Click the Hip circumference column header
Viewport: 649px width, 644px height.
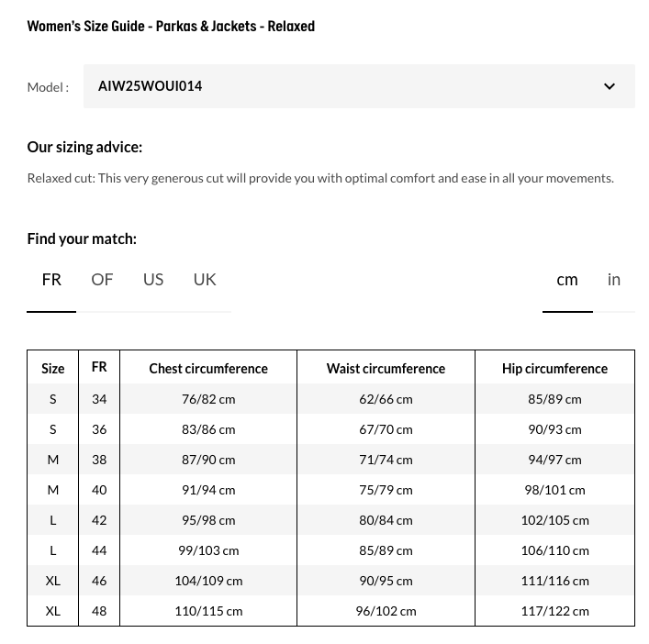554,369
